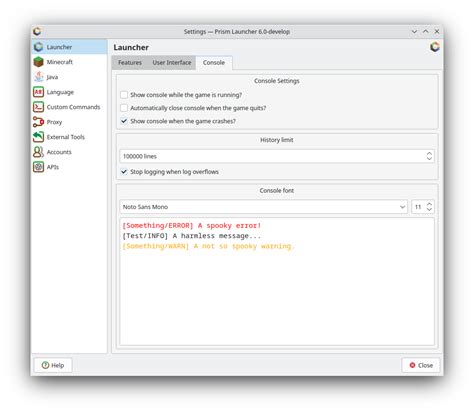Uncheck Show console when the game crashes

pos(124,121)
